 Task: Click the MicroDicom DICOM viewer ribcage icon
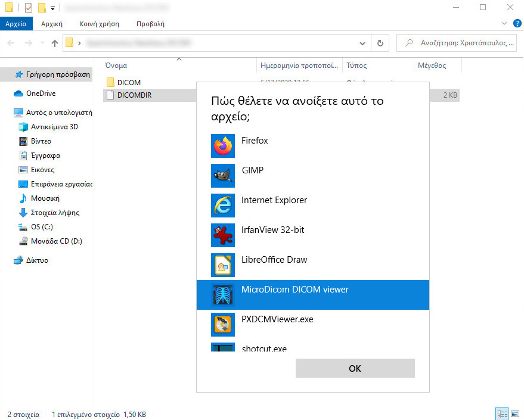pos(223,295)
